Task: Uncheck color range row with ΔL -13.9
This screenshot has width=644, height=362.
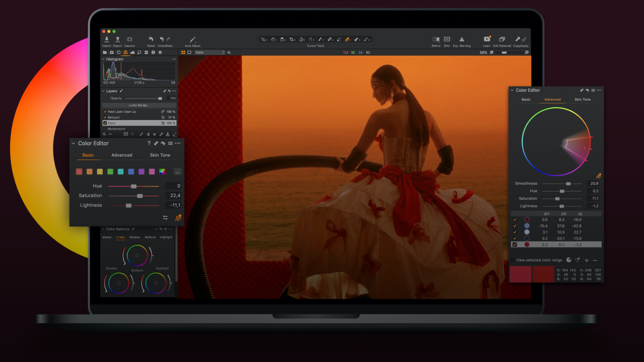Action: [x=515, y=238]
